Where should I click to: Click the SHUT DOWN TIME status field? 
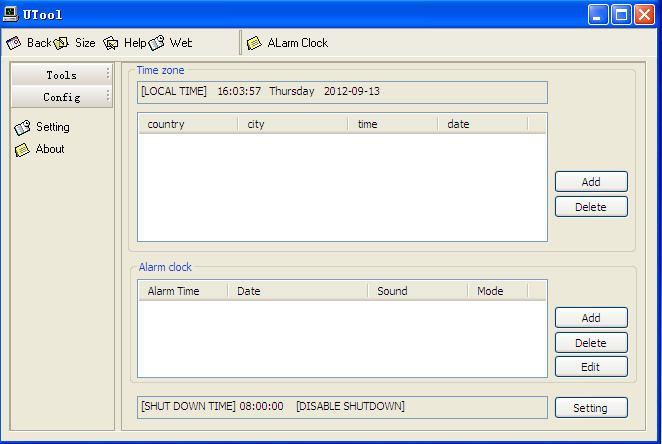pyautogui.click(x=342, y=407)
